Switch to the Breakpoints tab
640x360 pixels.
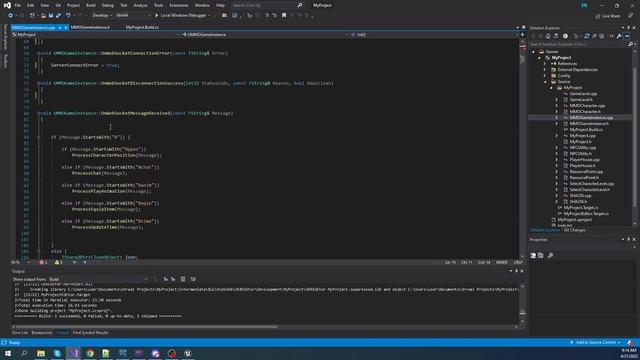(42, 333)
